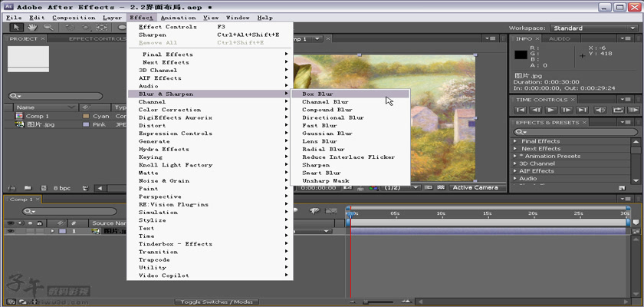The height and width of the screenshot is (307, 644).
Task: Expand 3D Channel in Effects & Presets
Action: [x=515, y=163]
